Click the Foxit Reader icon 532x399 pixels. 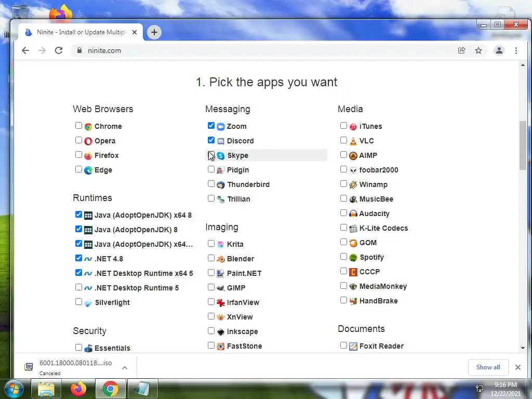tap(353, 347)
